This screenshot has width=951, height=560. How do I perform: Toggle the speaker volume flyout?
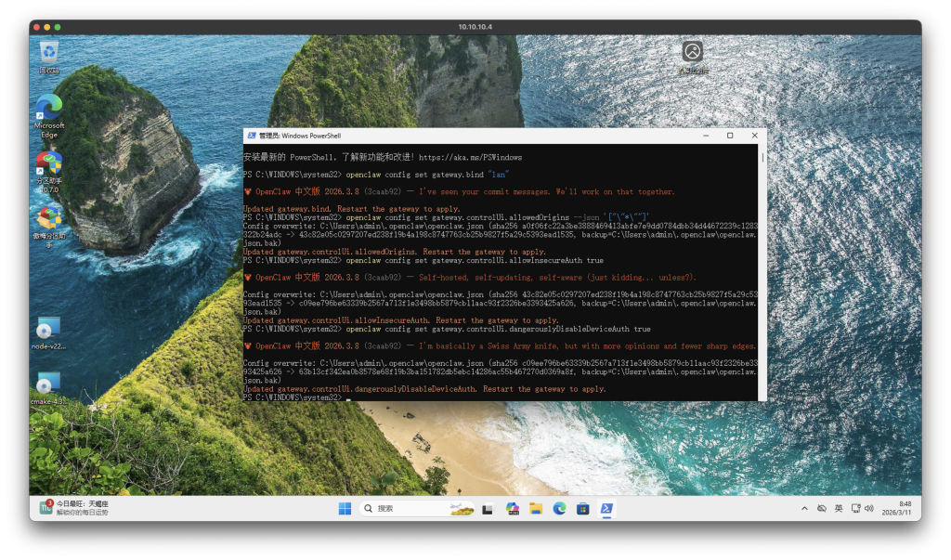click(868, 508)
